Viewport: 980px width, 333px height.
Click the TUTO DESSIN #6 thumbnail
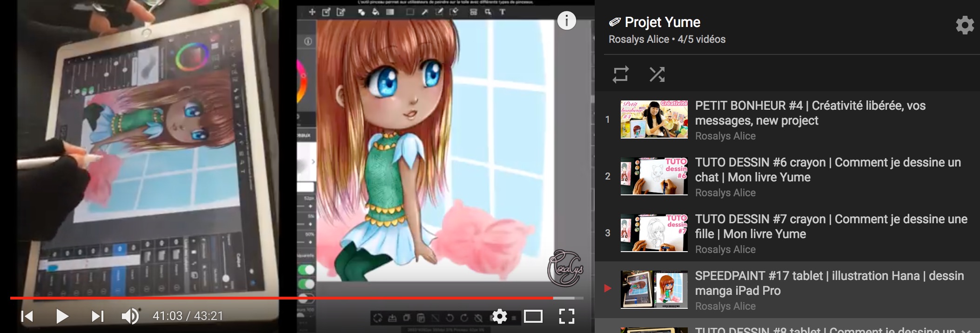click(654, 176)
